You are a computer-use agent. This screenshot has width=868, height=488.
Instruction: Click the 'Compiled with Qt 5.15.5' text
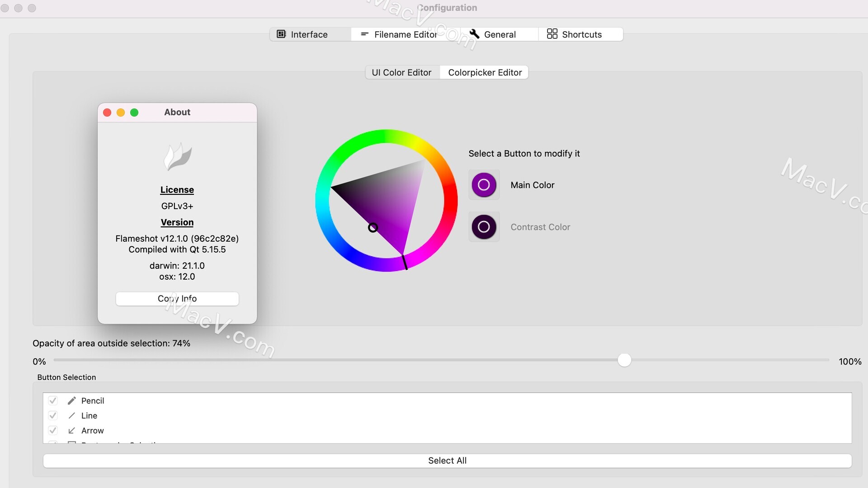coord(177,249)
